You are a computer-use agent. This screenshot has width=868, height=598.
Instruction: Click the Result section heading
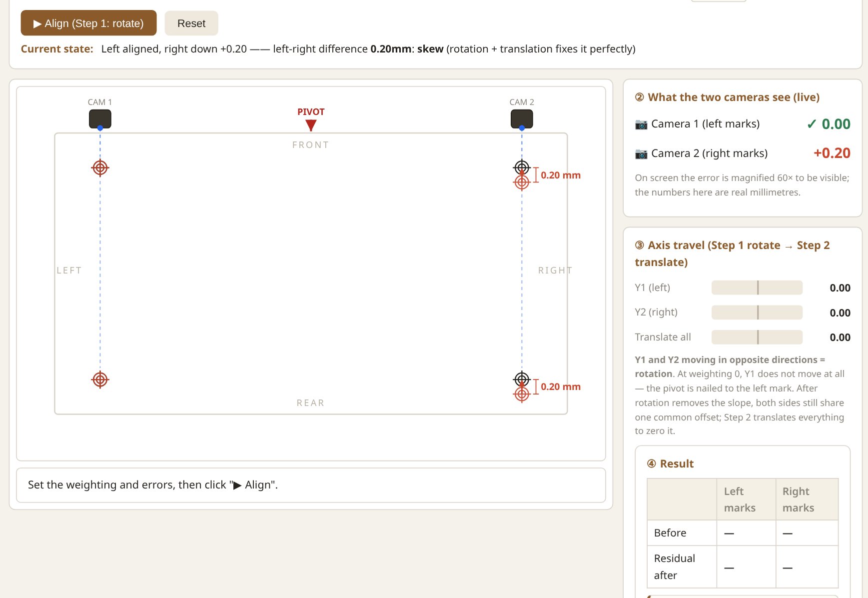tap(670, 464)
